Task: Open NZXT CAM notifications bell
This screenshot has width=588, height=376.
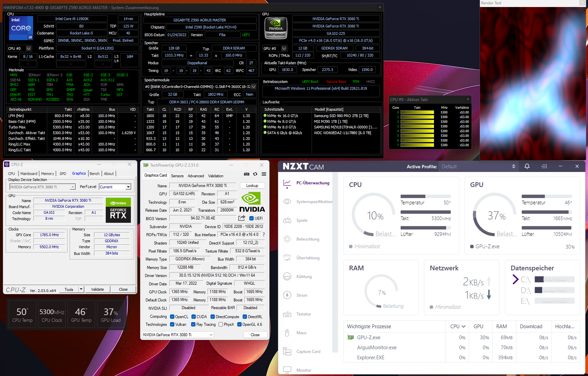Action: (527, 166)
